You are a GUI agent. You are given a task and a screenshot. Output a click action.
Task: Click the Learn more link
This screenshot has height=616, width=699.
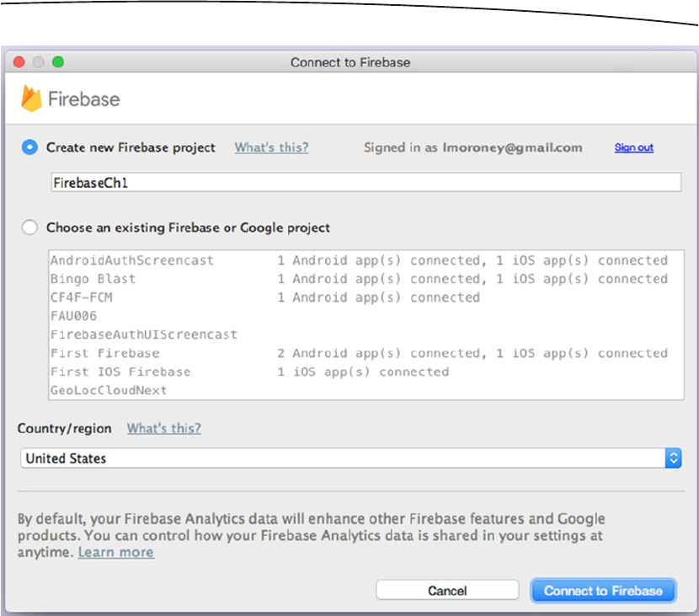coord(116,552)
